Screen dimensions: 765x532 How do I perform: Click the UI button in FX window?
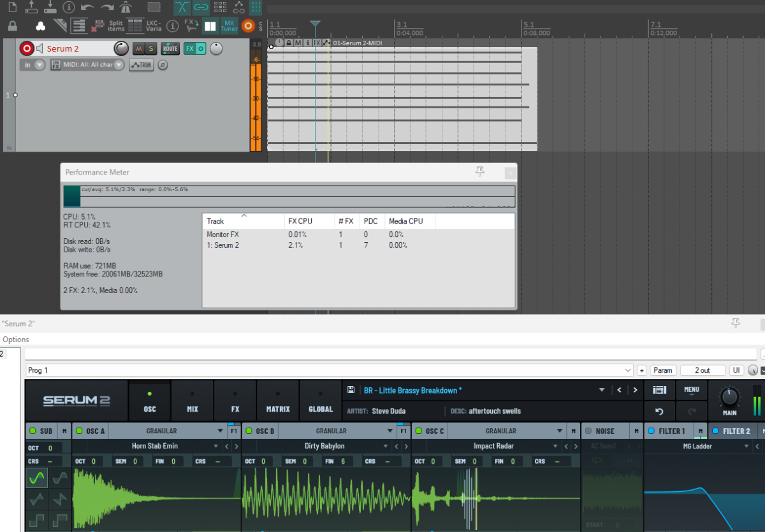pos(736,370)
